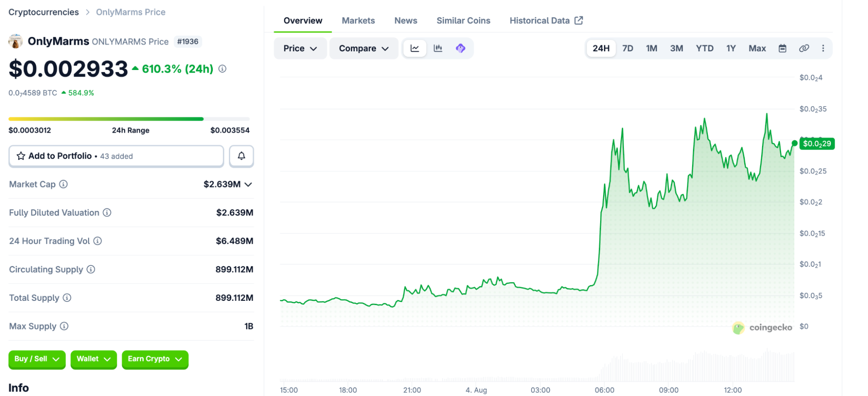The width and height of the screenshot is (868, 396).
Task: Click the Max Supply value 1B
Action: pyautogui.click(x=249, y=326)
